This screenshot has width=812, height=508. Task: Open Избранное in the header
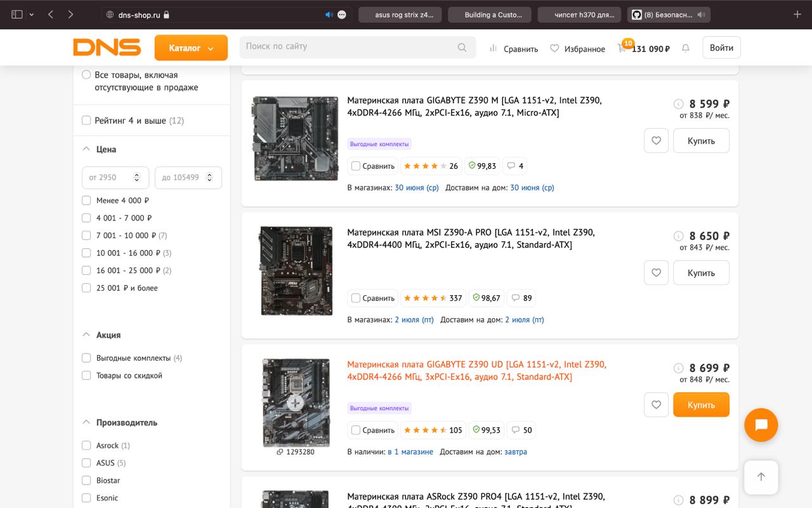coord(577,48)
